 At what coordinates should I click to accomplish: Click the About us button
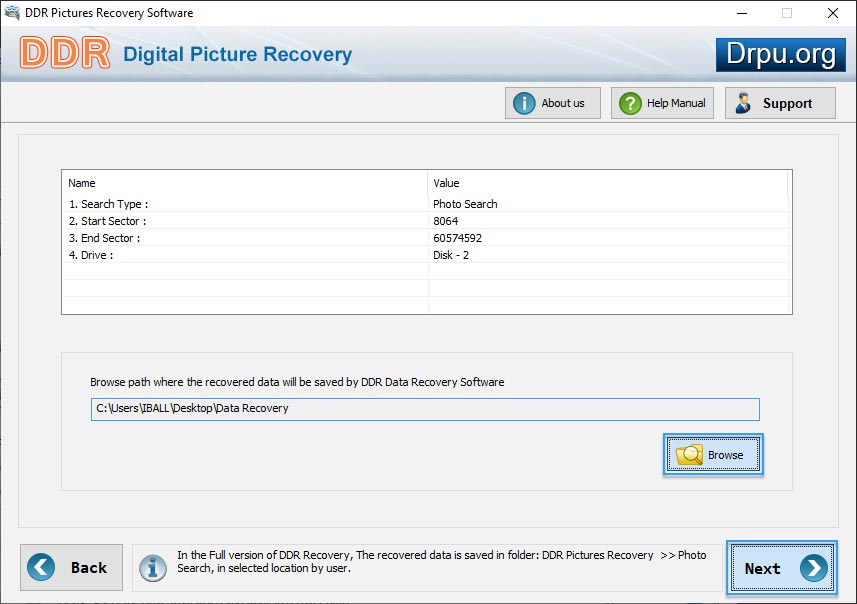click(x=553, y=103)
